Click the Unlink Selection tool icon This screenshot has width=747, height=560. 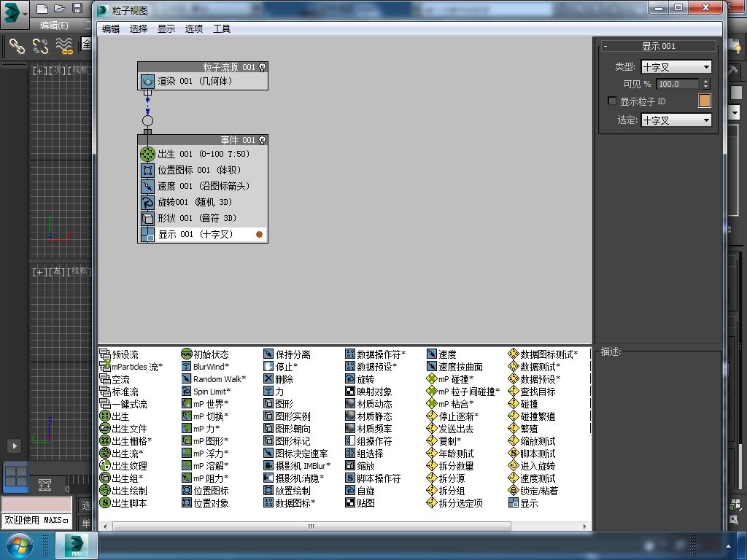tap(41, 46)
